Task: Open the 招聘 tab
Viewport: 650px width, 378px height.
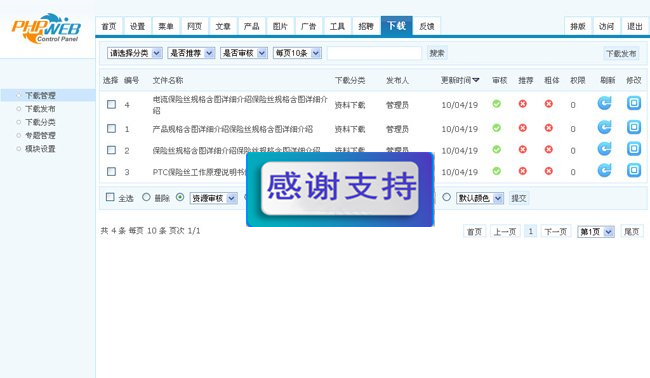Action: (366, 26)
